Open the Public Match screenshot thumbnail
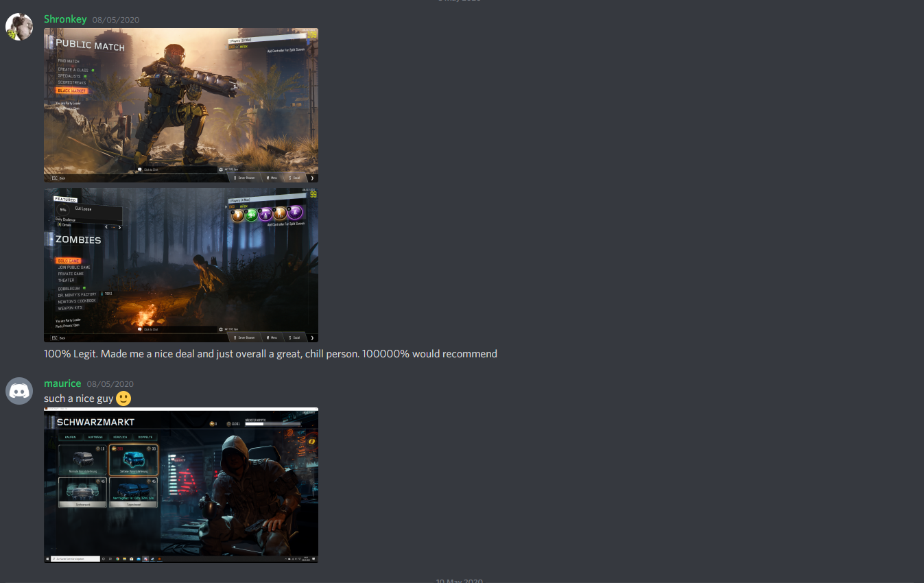This screenshot has height=583, width=924. pyautogui.click(x=181, y=105)
